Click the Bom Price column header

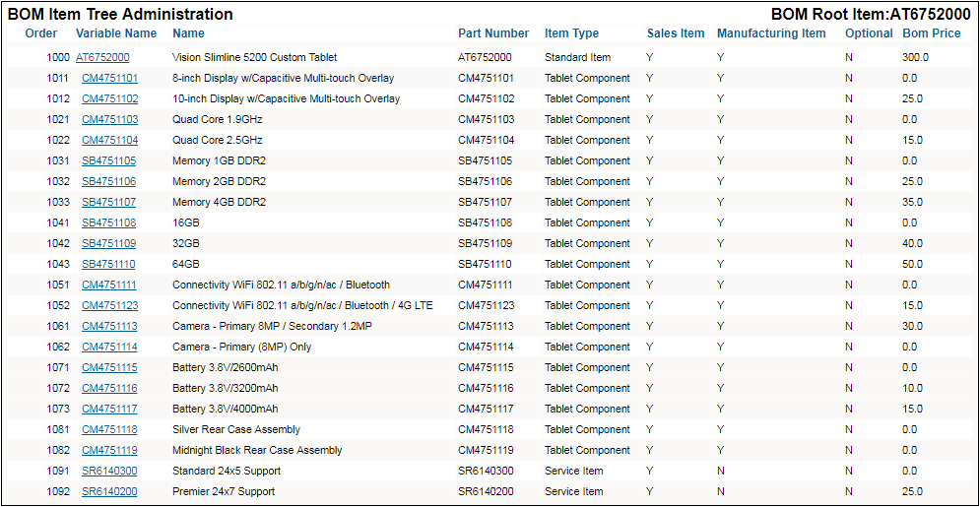coord(932,33)
